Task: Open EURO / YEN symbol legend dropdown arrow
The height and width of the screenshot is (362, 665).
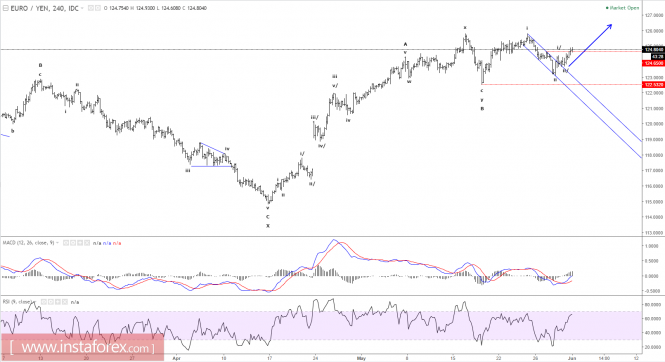Action: pos(82,8)
